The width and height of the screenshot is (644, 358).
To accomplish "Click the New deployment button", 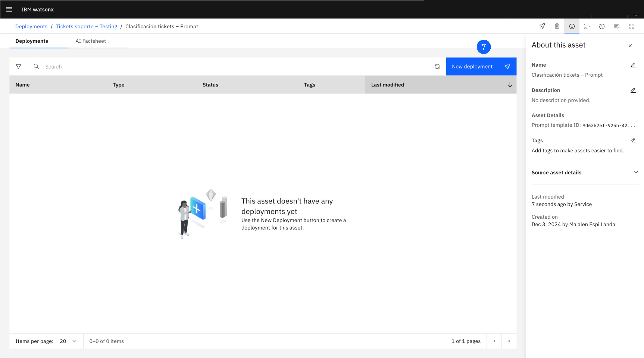I will 481,66.
